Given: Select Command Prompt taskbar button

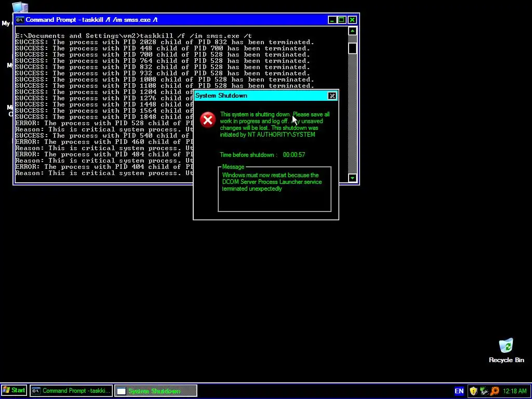Looking at the screenshot, I should [x=71, y=391].
